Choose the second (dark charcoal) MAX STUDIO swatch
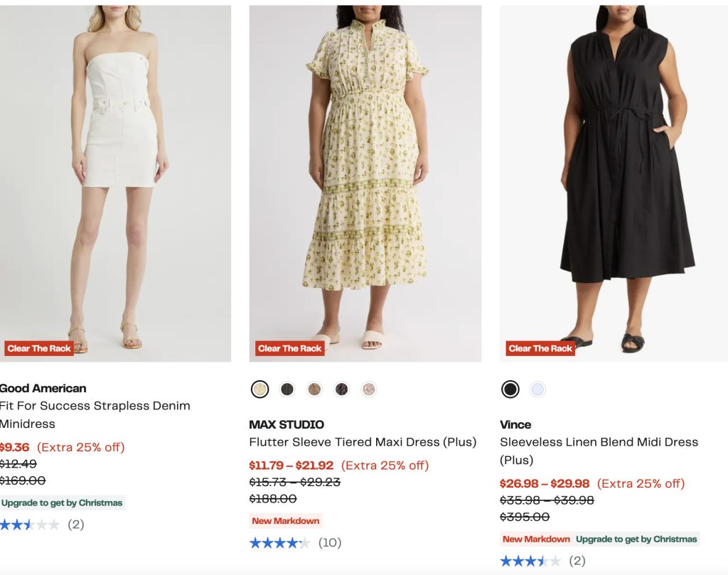 point(287,389)
